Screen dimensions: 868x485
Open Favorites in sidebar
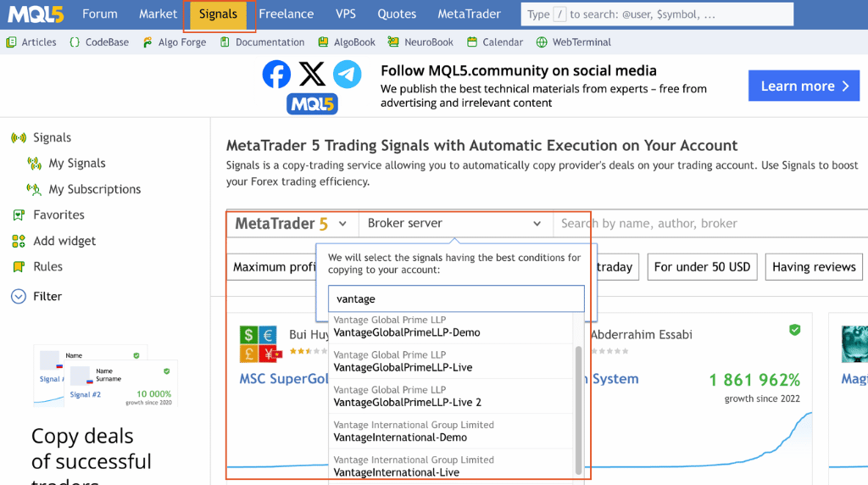tap(58, 215)
